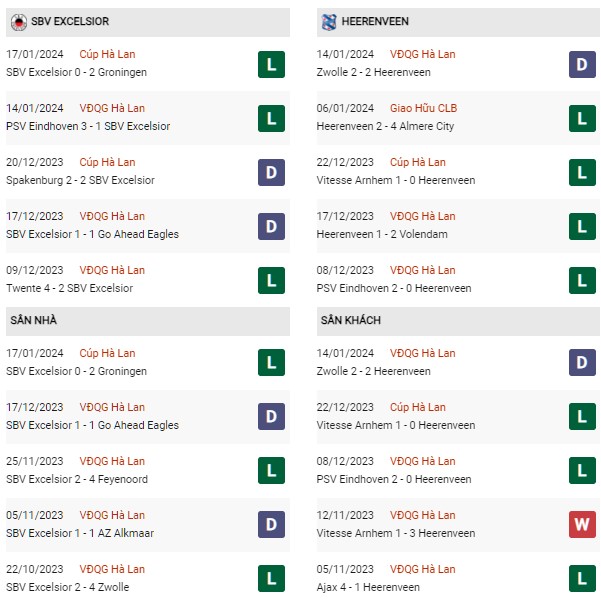Open the HEERENVEEN team header
The width and height of the screenshot is (601, 601).
[376, 21]
